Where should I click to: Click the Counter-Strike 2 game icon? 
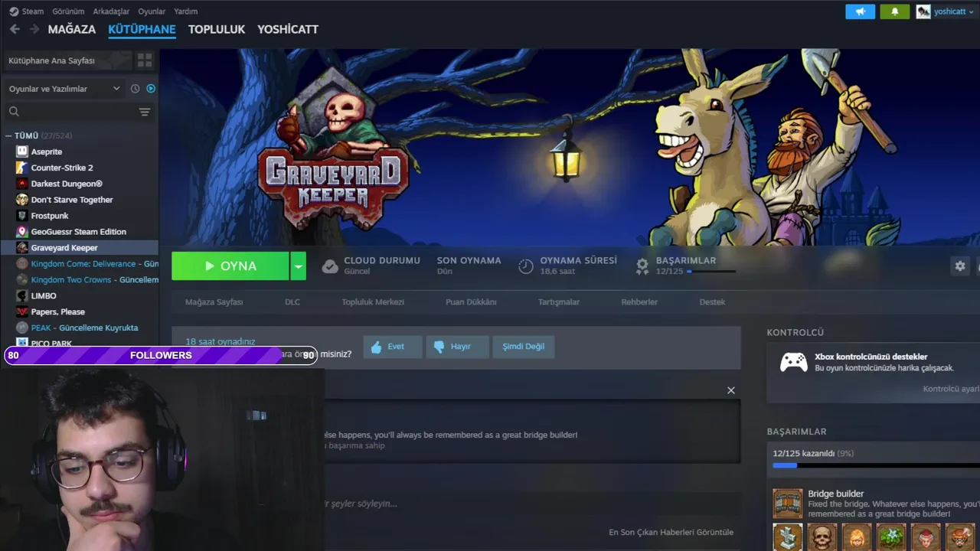22,168
